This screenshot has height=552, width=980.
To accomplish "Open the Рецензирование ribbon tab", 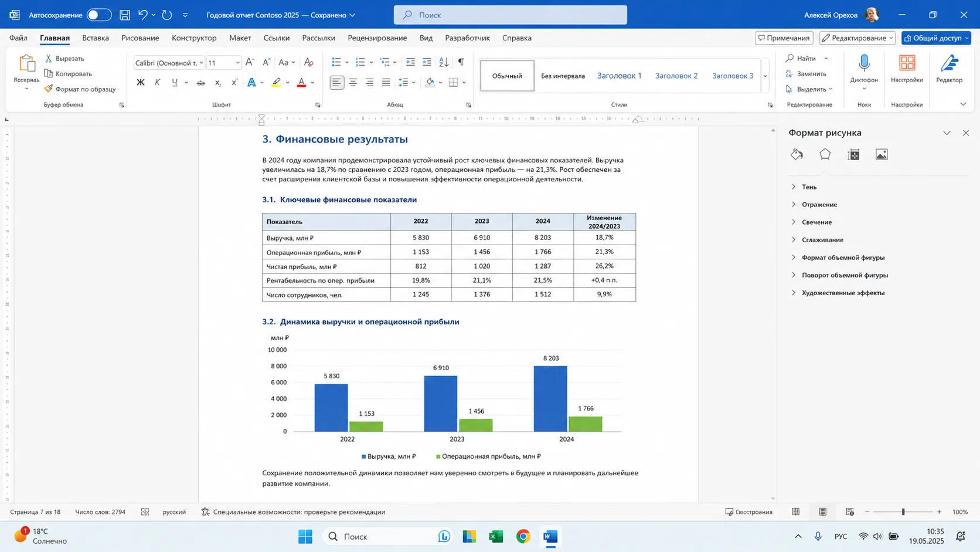I will 377,38.
